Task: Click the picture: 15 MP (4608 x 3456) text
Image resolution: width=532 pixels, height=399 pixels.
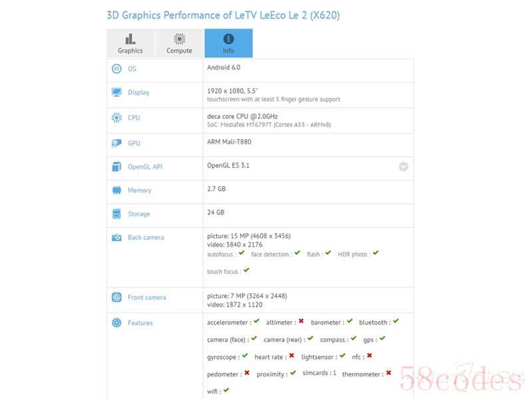Action: pos(249,236)
